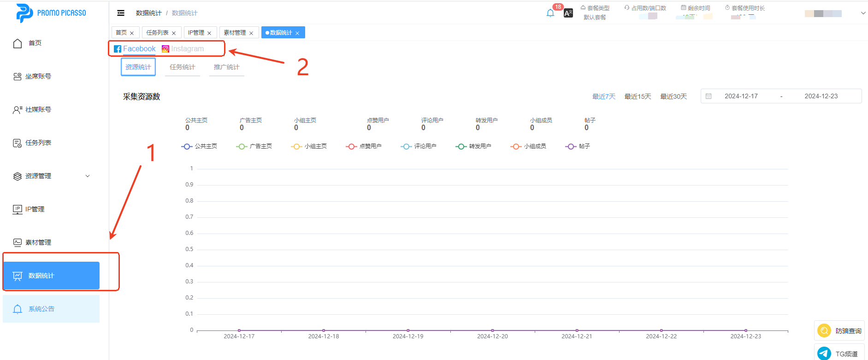Switch to Instagram platform tab
This screenshot has height=360, width=868.
pos(183,49)
